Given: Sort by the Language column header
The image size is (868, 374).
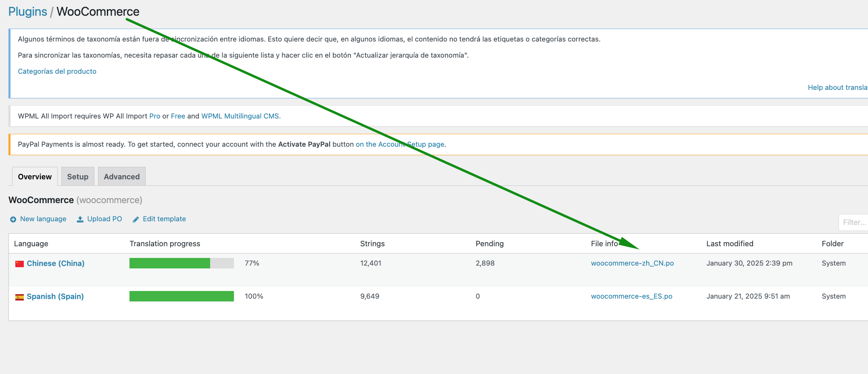Looking at the screenshot, I should pos(31,243).
